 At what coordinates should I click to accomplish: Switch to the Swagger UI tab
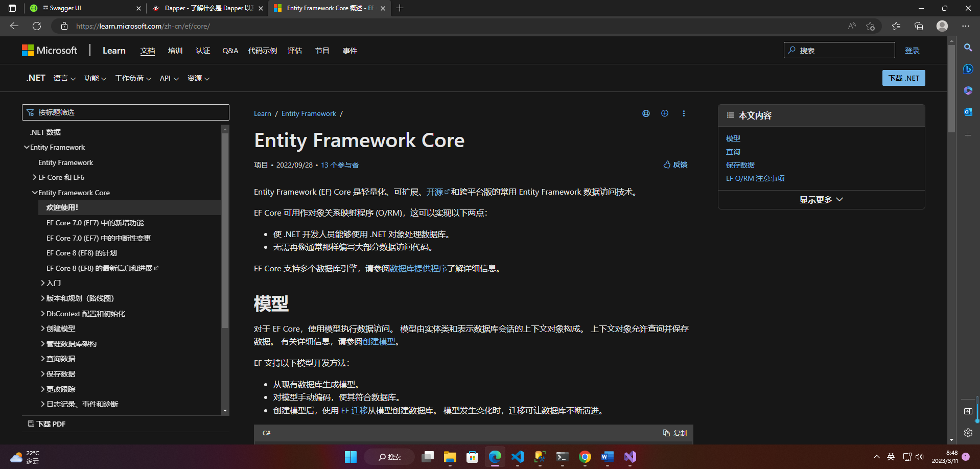(85, 8)
